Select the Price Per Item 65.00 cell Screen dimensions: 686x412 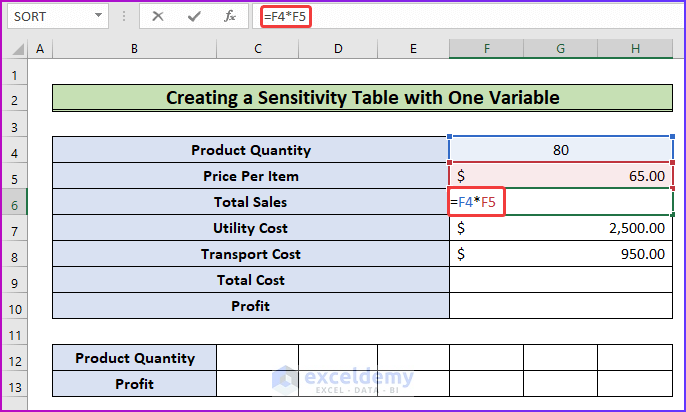pyautogui.click(x=560, y=176)
